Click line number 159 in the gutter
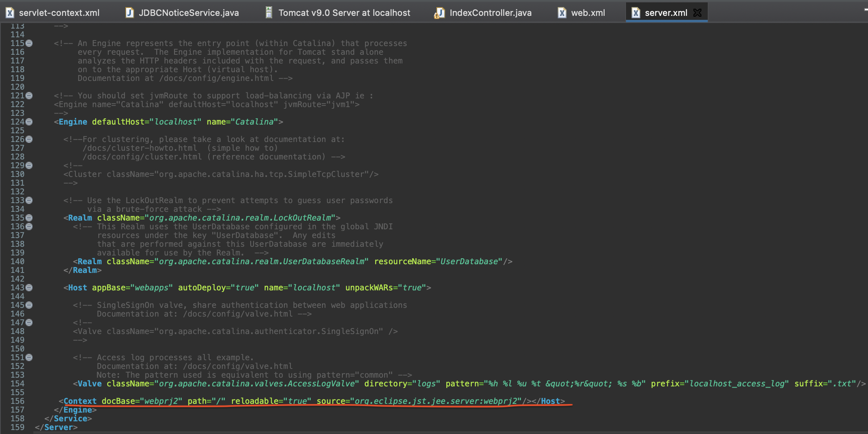Image resolution: width=868 pixels, height=434 pixels. pos(17,427)
